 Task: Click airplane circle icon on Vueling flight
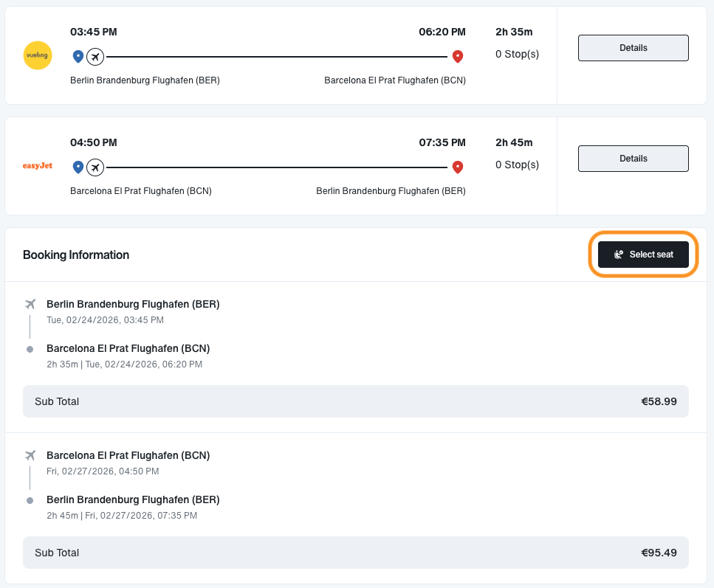click(x=95, y=57)
